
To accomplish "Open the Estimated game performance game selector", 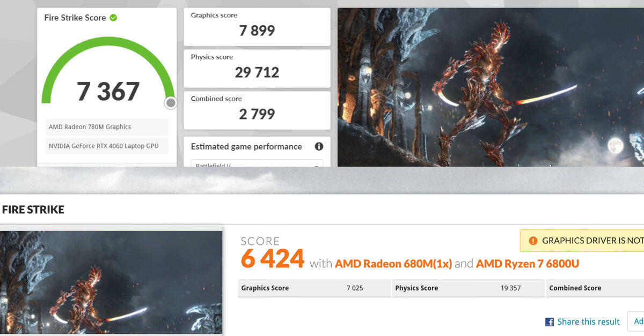I will [x=257, y=166].
